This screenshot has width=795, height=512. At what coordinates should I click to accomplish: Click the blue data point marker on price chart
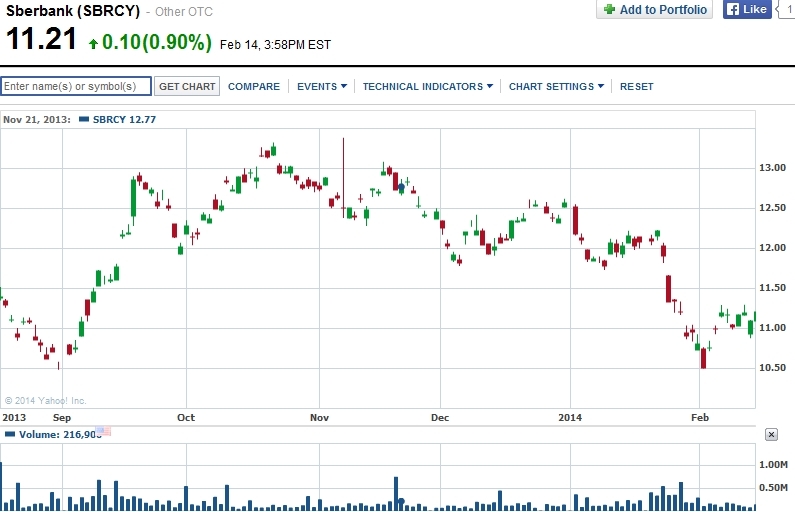coord(401,187)
